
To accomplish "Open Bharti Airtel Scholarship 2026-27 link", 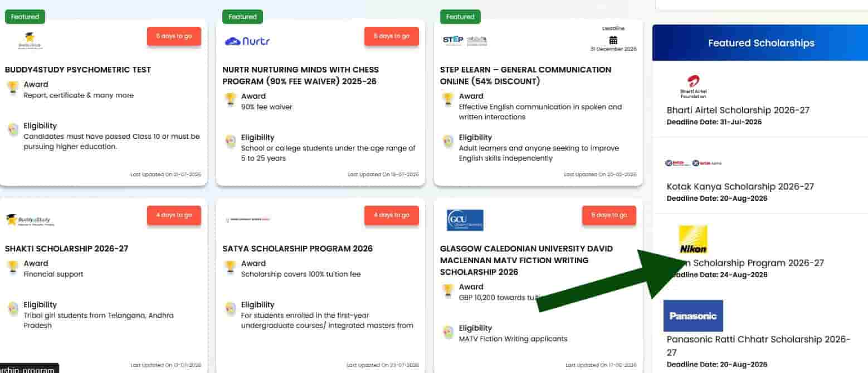I will coord(738,110).
